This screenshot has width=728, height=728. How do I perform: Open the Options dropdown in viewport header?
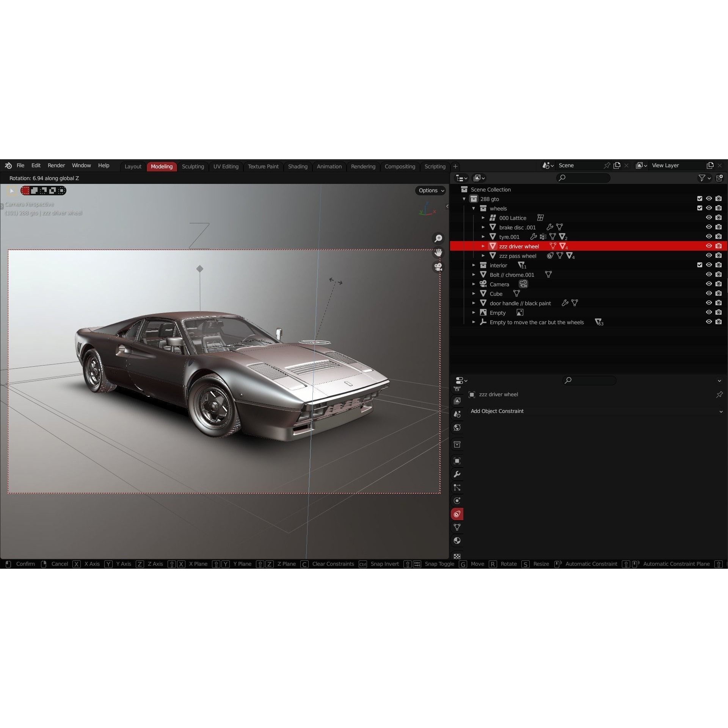click(430, 190)
